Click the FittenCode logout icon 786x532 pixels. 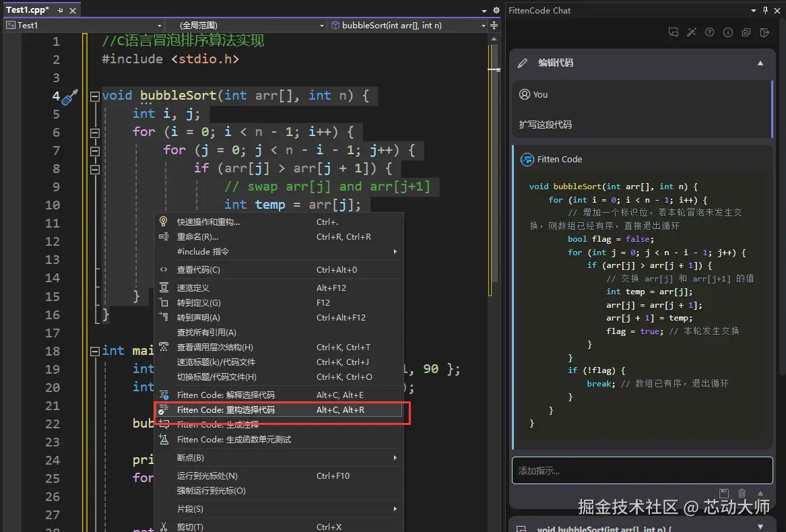click(764, 32)
